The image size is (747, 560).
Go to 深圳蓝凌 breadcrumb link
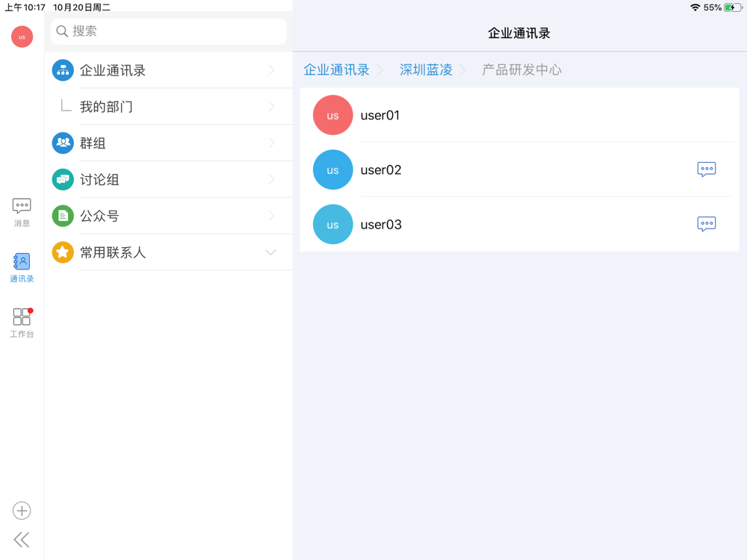(426, 70)
